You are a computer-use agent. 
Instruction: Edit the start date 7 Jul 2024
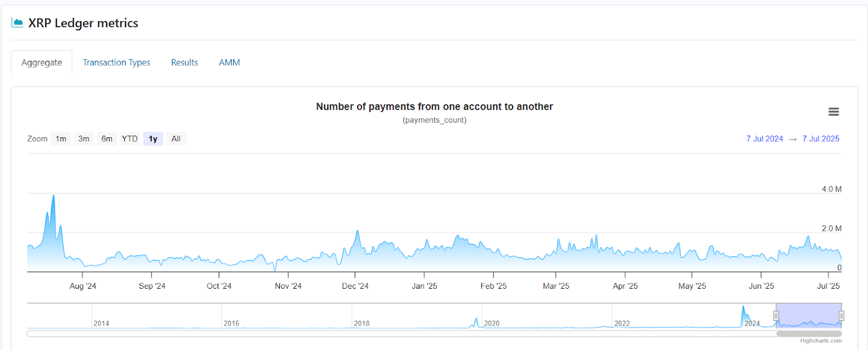764,139
